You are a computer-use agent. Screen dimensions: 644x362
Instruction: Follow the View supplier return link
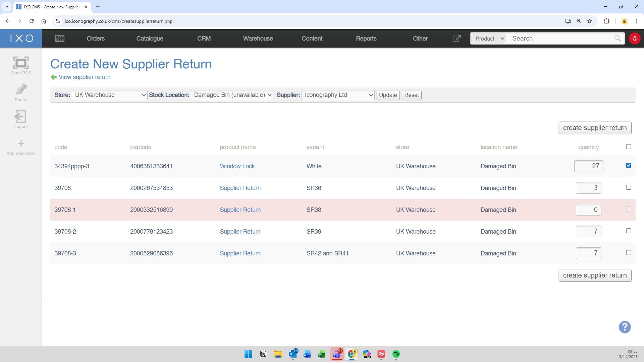click(84, 77)
